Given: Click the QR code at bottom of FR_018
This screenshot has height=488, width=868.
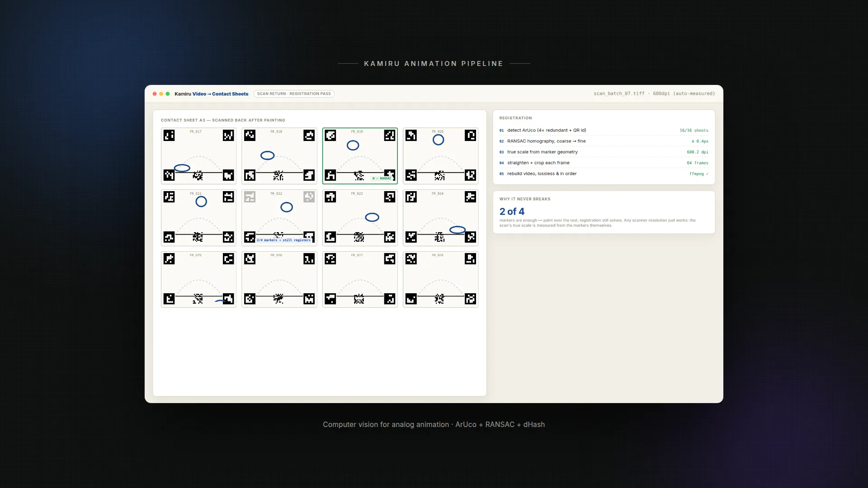Looking at the screenshot, I should pos(278,175).
